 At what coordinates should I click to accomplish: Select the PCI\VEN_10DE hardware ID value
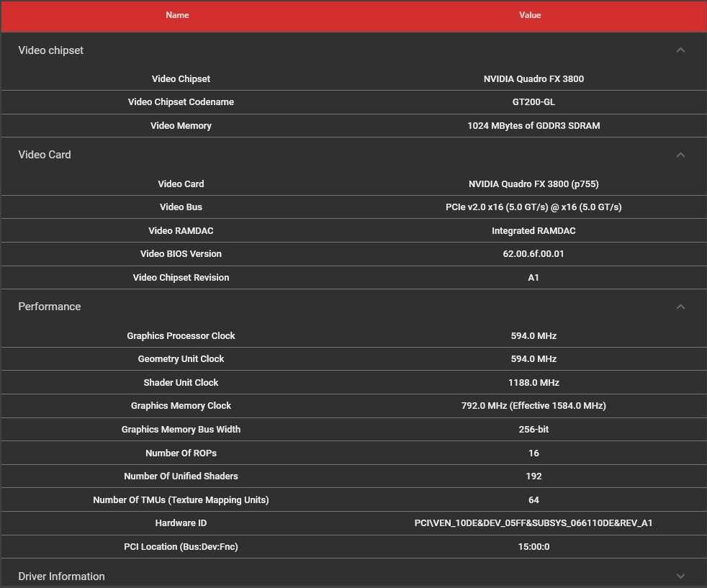533,523
